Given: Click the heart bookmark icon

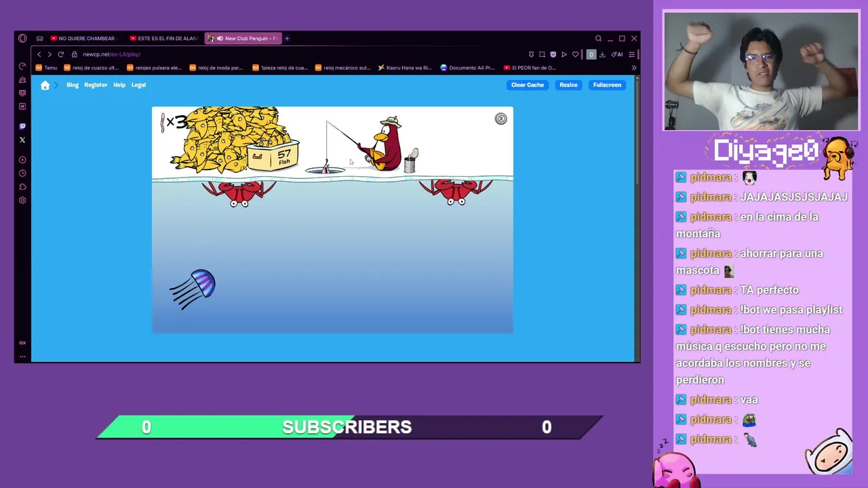Looking at the screenshot, I should (575, 54).
